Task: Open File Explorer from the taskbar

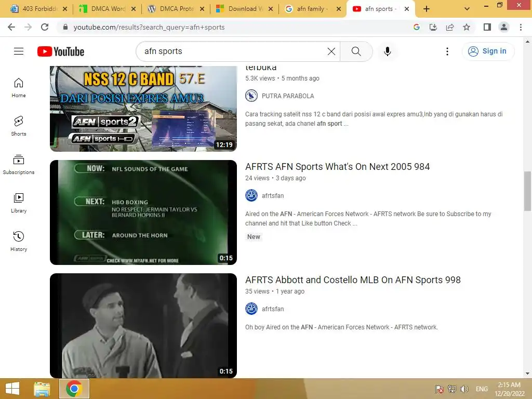Action: (x=42, y=389)
